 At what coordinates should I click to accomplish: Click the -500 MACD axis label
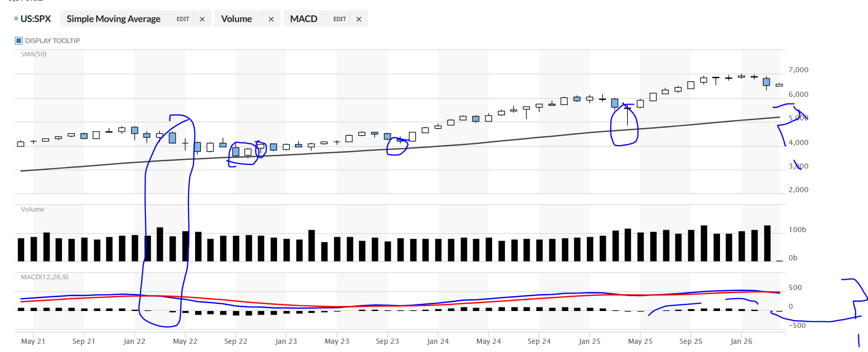pos(797,325)
